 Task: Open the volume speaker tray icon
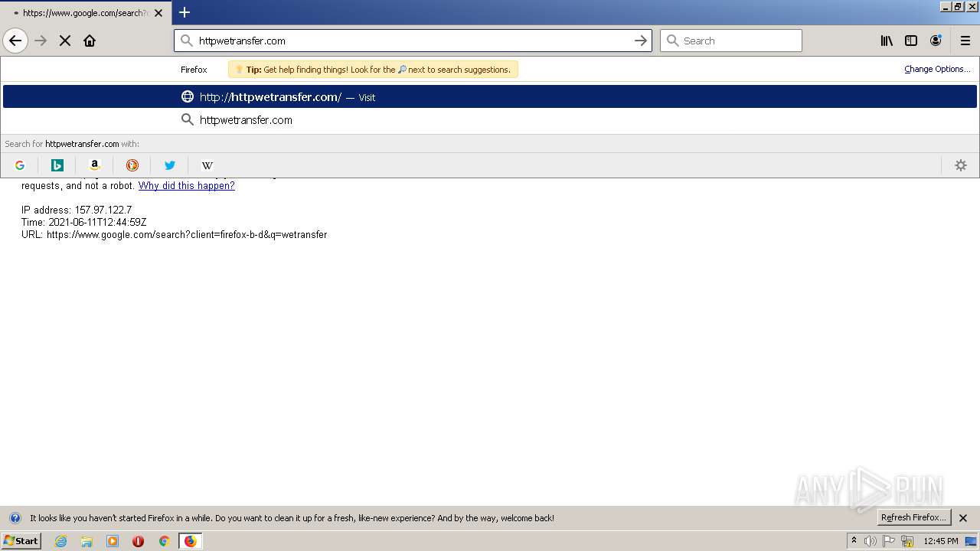click(871, 541)
